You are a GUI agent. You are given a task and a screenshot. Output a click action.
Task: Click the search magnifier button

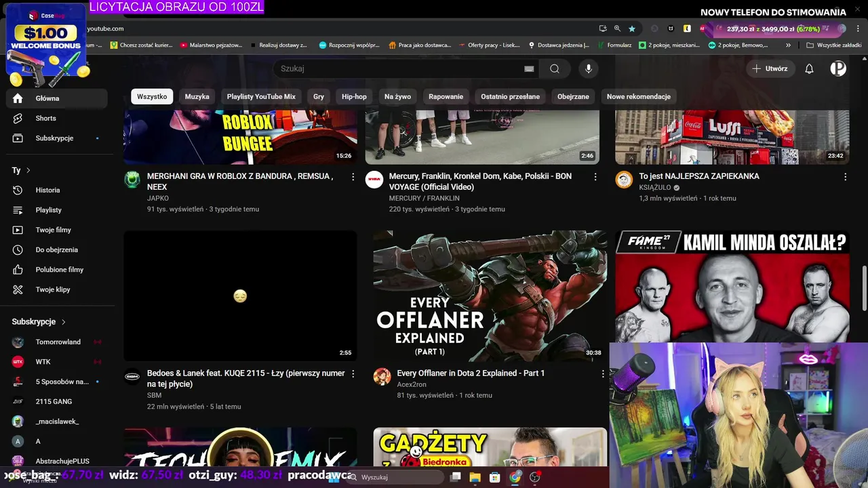click(x=555, y=68)
